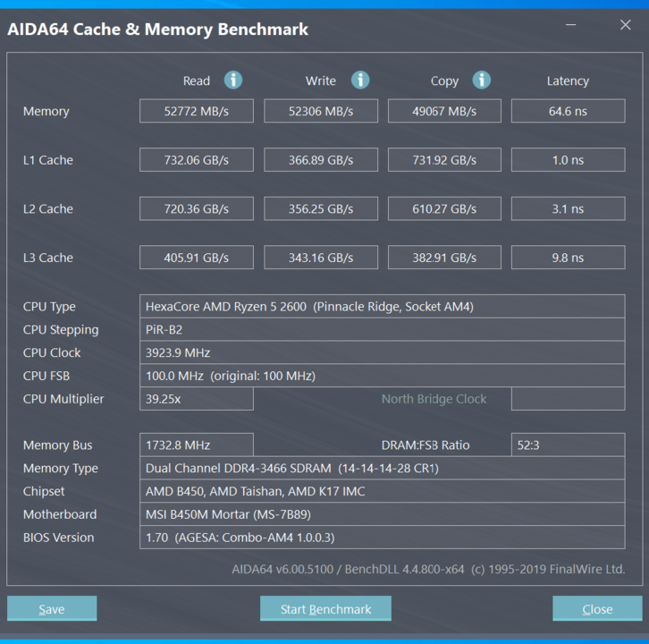Click the CPU Stepping field PiR-B2
649x644 pixels.
coord(383,330)
